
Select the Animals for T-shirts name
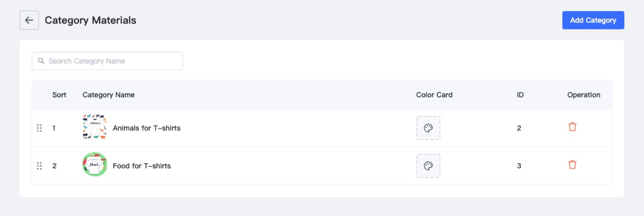point(147,128)
